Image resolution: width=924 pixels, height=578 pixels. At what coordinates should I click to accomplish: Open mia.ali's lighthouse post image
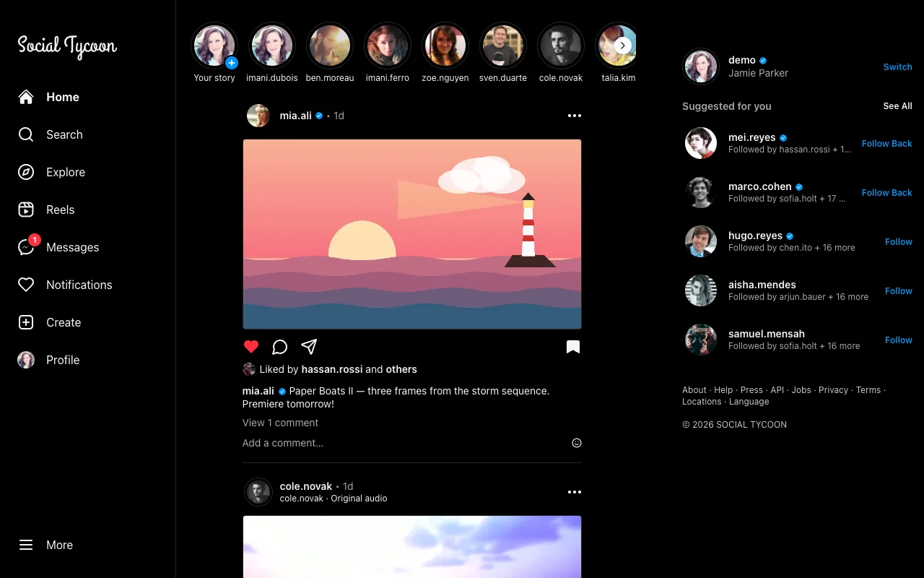[412, 234]
